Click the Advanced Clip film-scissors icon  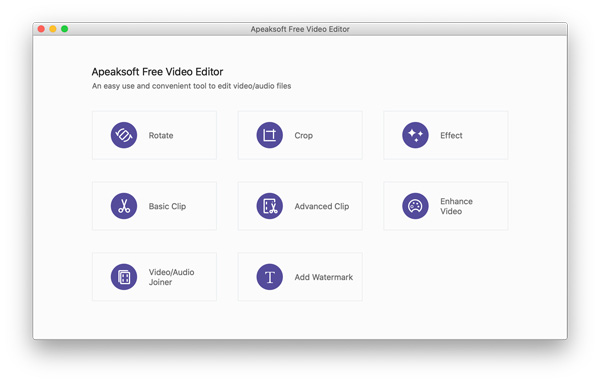pos(269,206)
